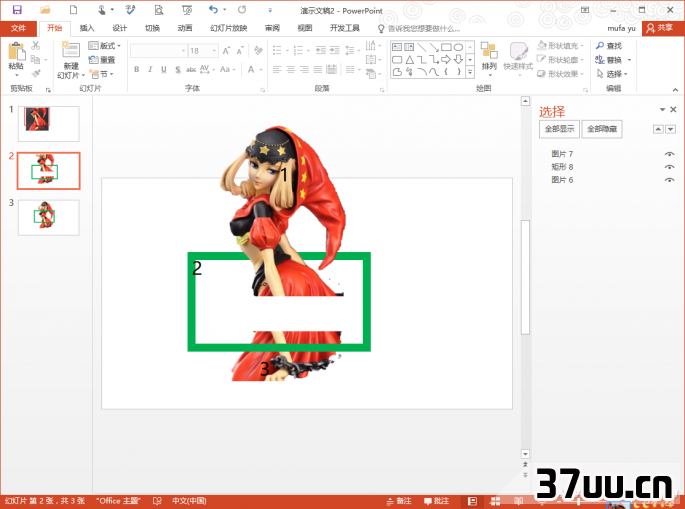
Task: Select the oval shape in shapes gallery
Action: (458, 47)
